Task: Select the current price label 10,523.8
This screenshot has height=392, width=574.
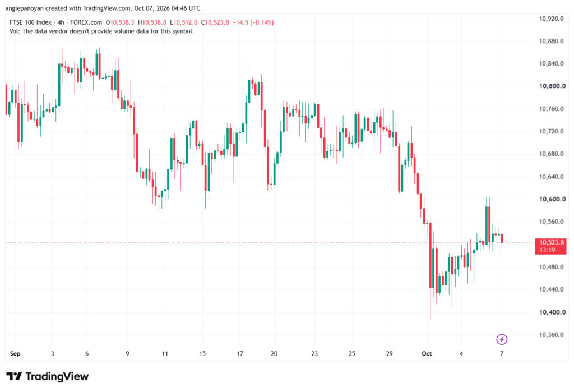Action: [552, 242]
